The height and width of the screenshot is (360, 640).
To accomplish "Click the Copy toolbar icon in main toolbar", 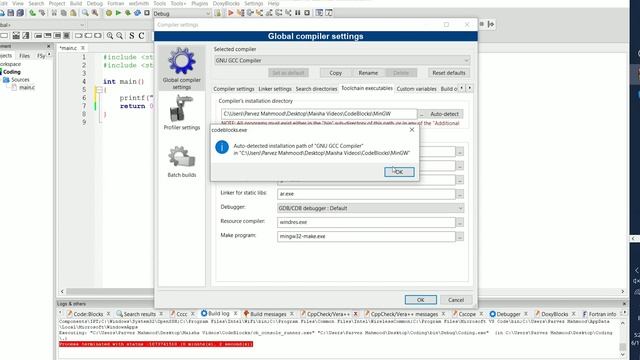I will point(64,13).
